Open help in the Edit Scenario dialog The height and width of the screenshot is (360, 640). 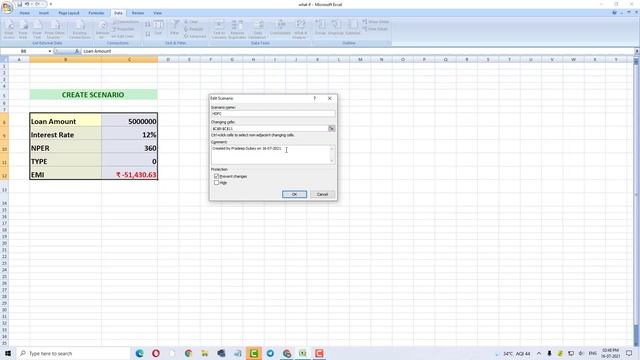pos(315,98)
